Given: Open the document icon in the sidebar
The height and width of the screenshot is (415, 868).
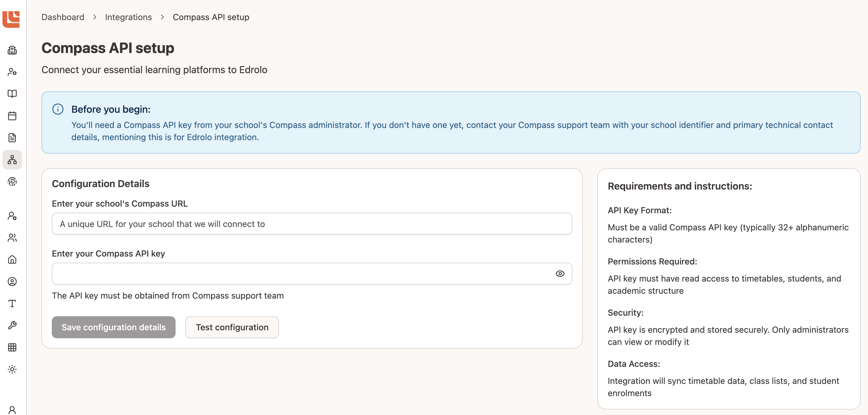Looking at the screenshot, I should click(12, 138).
